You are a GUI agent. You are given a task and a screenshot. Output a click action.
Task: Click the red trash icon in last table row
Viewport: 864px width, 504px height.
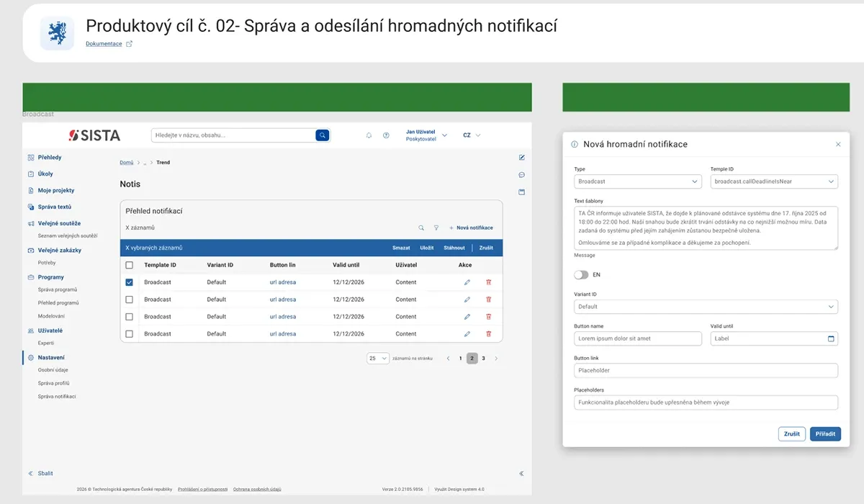point(489,334)
